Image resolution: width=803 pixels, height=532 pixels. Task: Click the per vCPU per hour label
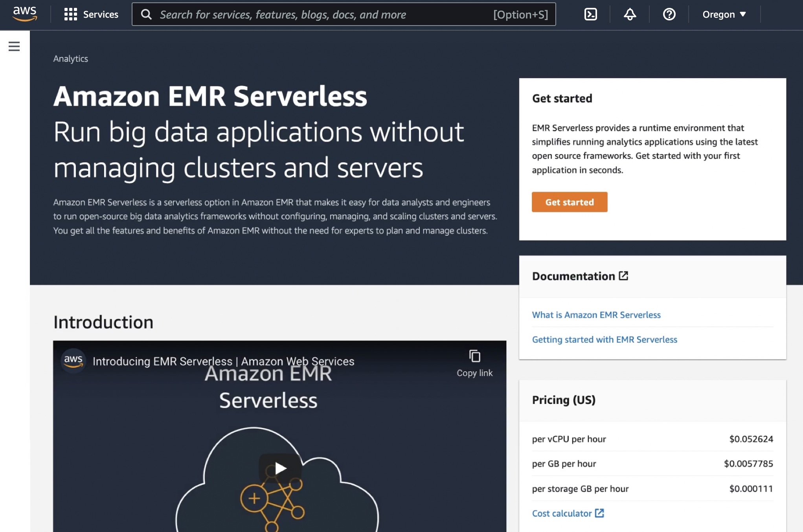[x=569, y=439]
